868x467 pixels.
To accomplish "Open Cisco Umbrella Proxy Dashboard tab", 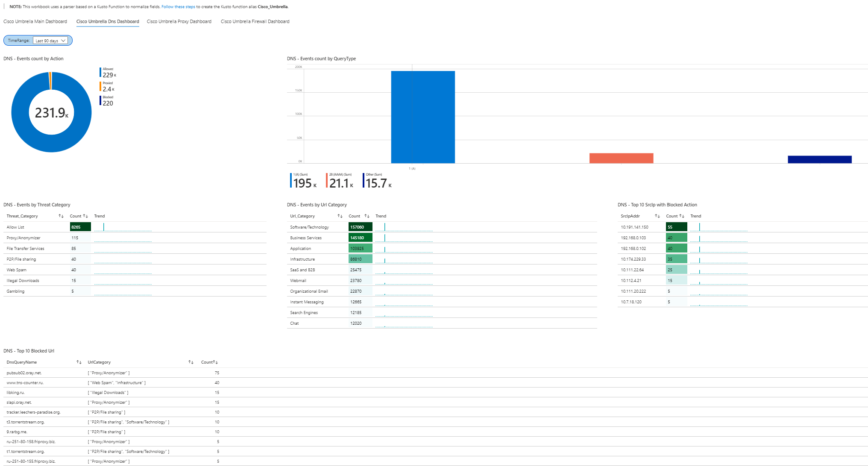I will (179, 21).
